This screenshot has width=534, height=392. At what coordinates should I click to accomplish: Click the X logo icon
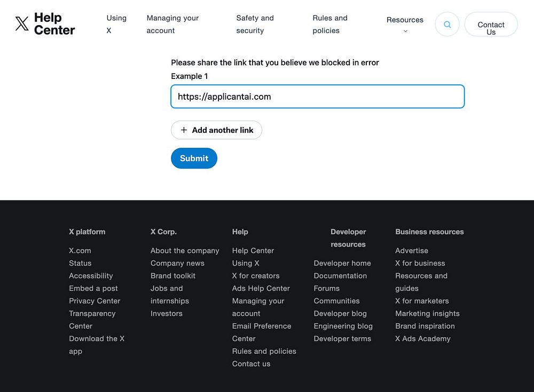click(22, 24)
